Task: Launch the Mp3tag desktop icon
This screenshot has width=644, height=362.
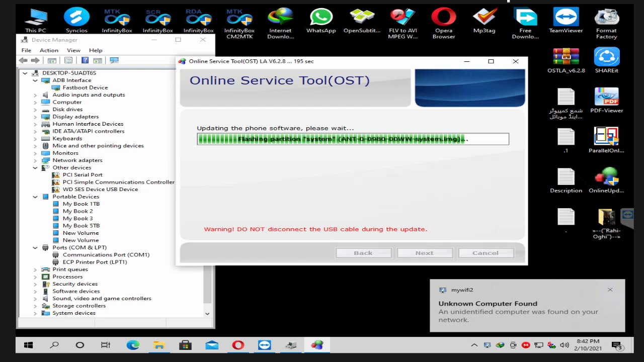Action: point(484,21)
